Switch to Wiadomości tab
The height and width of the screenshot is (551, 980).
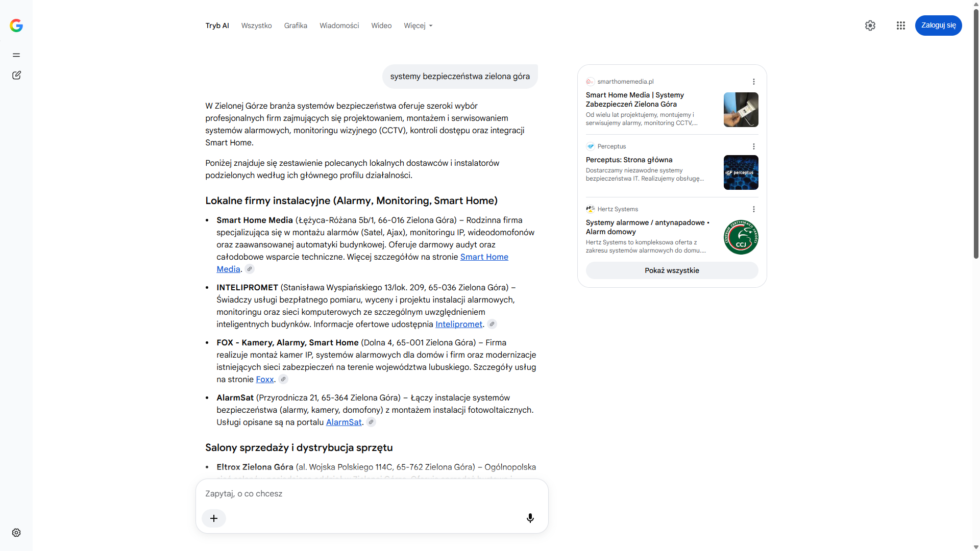tap(339, 26)
